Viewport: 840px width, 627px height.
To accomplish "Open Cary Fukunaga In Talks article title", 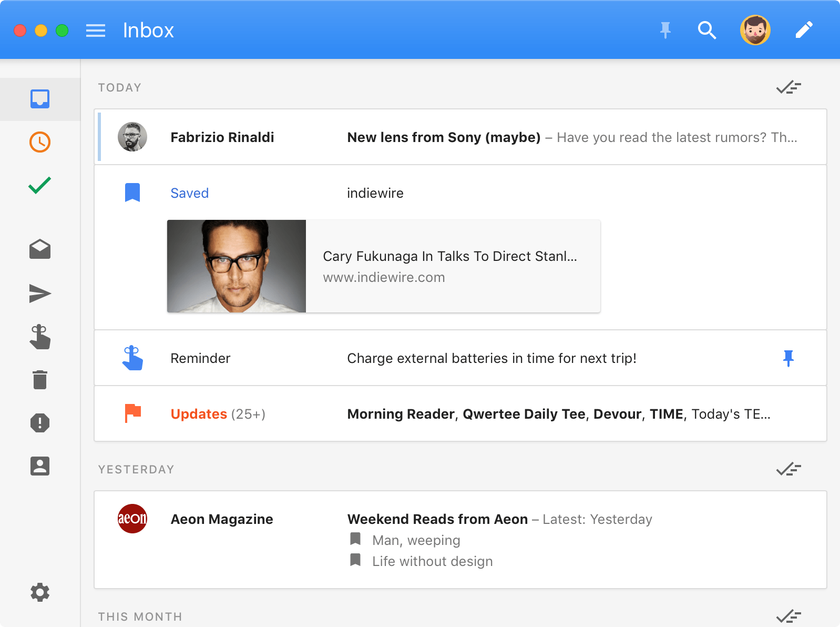I will click(450, 256).
